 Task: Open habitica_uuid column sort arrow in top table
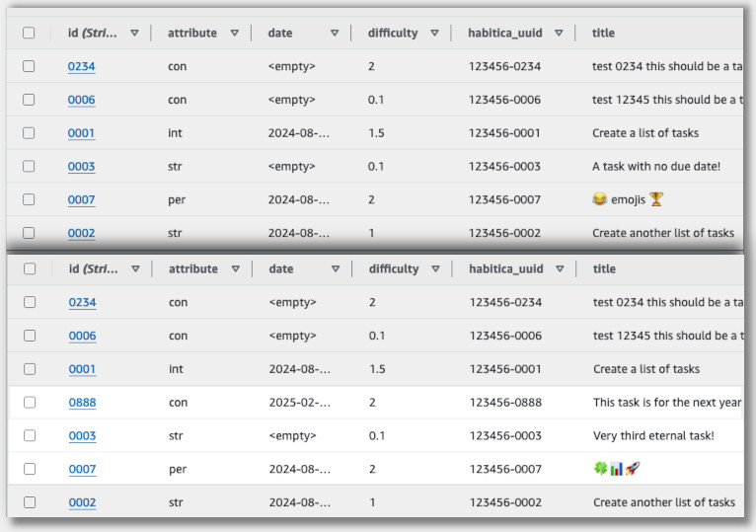tap(559, 33)
